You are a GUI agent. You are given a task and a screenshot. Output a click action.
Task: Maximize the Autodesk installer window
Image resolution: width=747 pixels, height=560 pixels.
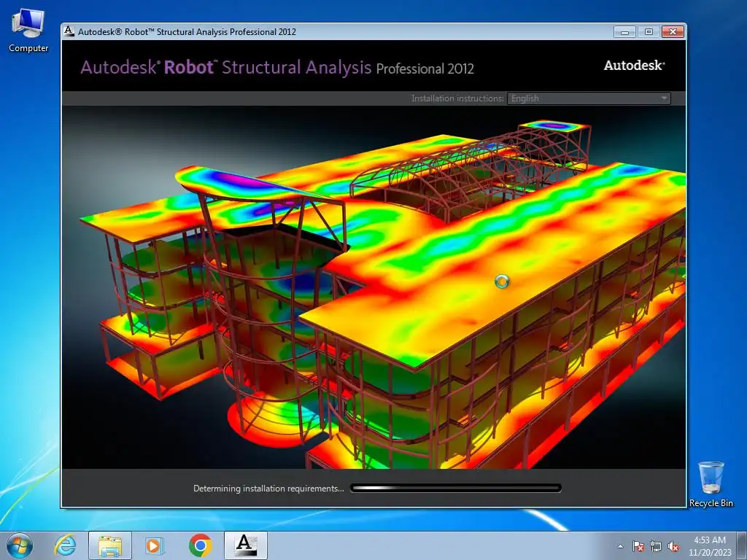click(649, 31)
